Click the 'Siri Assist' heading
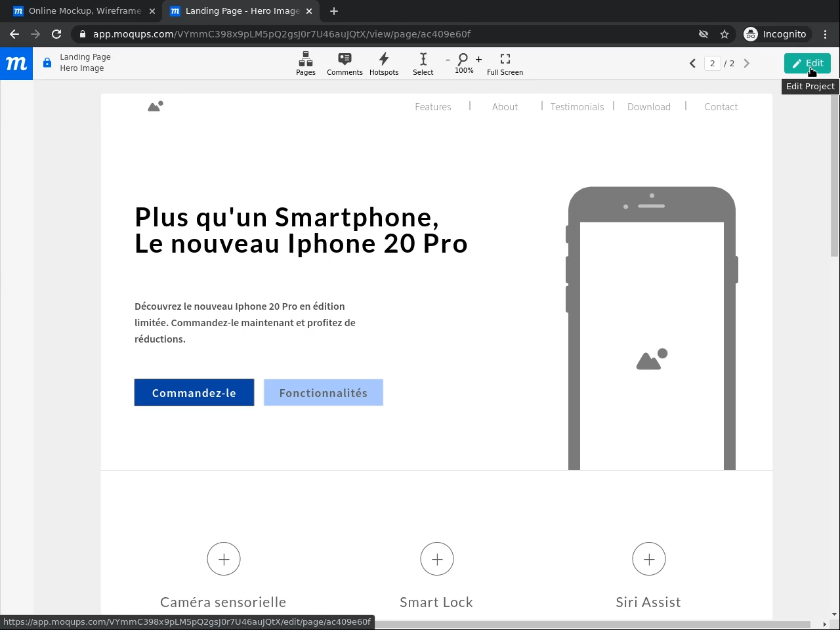Viewport: 840px width, 630px height. [648, 602]
